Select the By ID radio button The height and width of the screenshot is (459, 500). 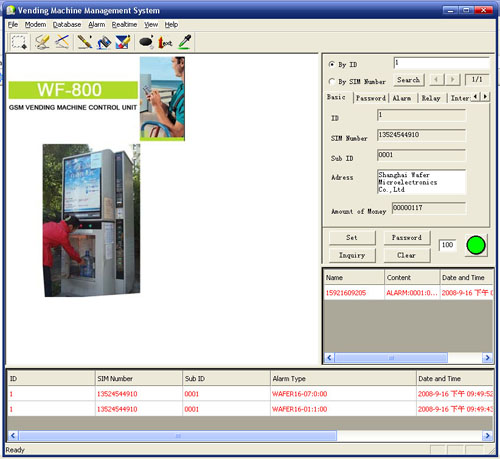point(332,64)
